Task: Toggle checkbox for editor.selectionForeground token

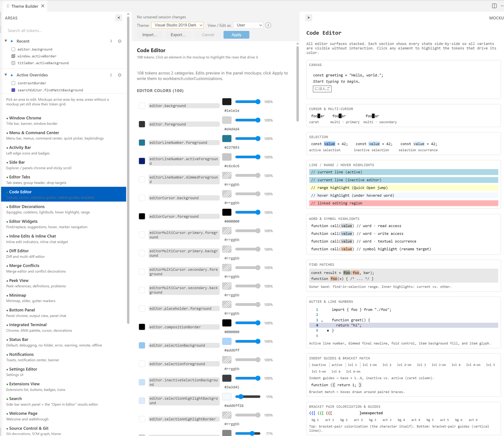Action: click(142, 364)
